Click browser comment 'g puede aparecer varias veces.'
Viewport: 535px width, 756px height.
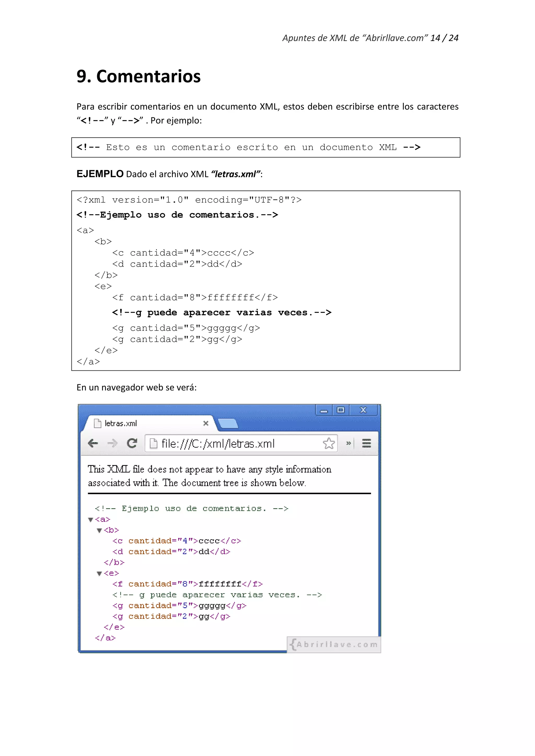[x=217, y=595]
